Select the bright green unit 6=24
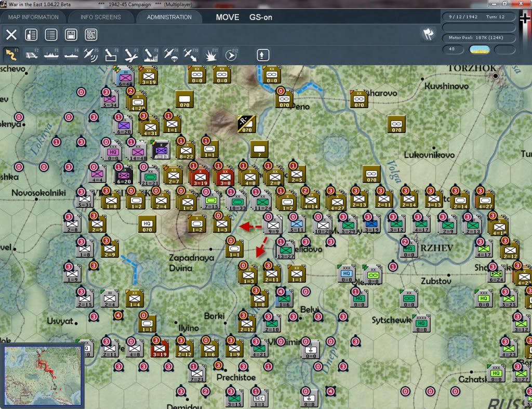 (496, 274)
